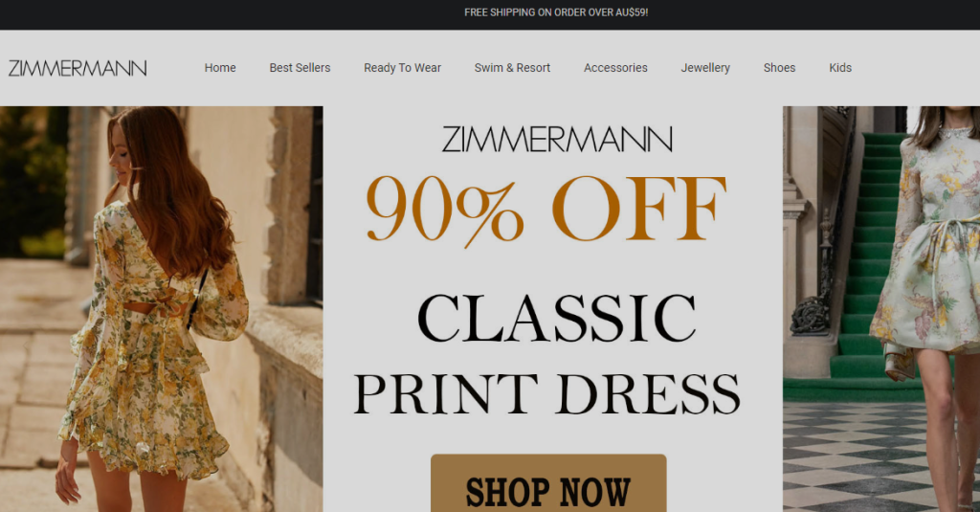Open the Home menu item
980x512 pixels.
pyautogui.click(x=220, y=68)
